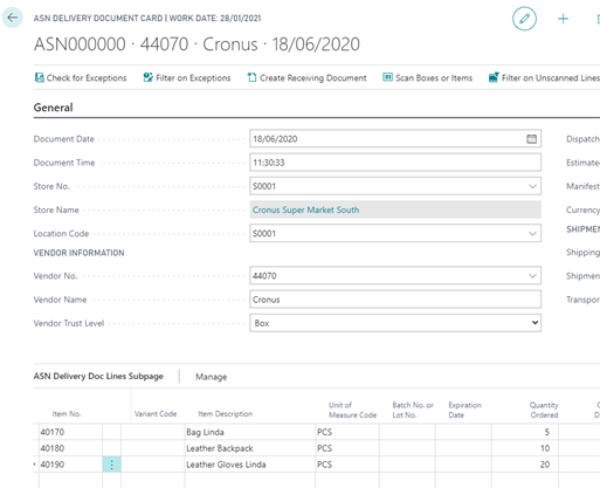Click the Vendor Name field
This screenshot has width=600, height=488.
click(395, 299)
